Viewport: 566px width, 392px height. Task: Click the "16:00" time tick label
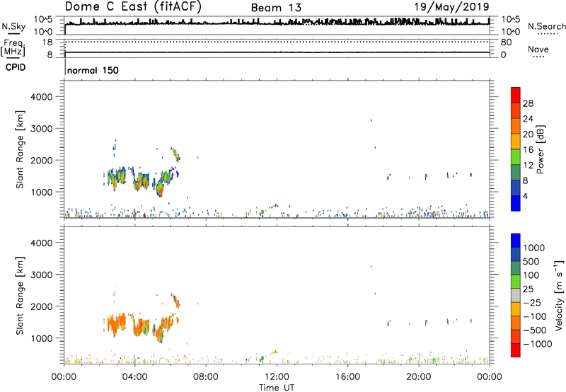coord(347,377)
